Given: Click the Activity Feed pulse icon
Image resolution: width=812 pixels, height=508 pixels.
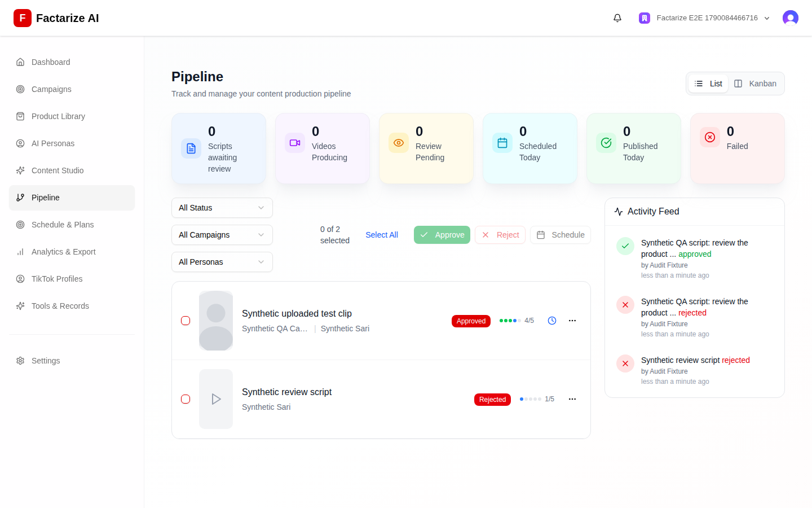Looking at the screenshot, I should [619, 212].
